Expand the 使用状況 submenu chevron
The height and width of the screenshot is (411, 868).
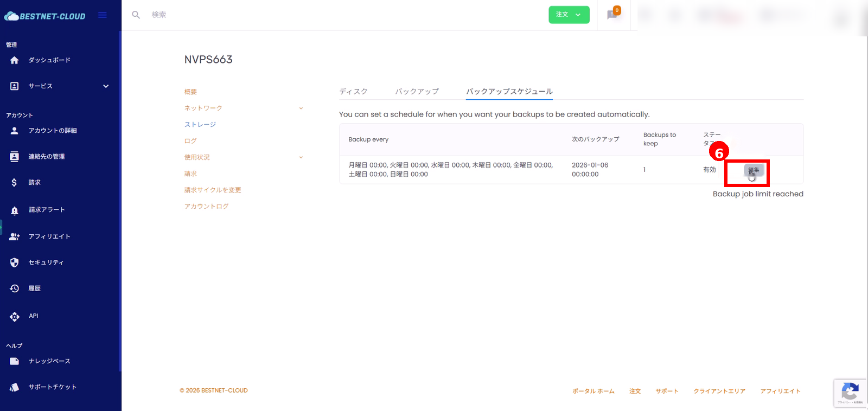click(x=301, y=157)
